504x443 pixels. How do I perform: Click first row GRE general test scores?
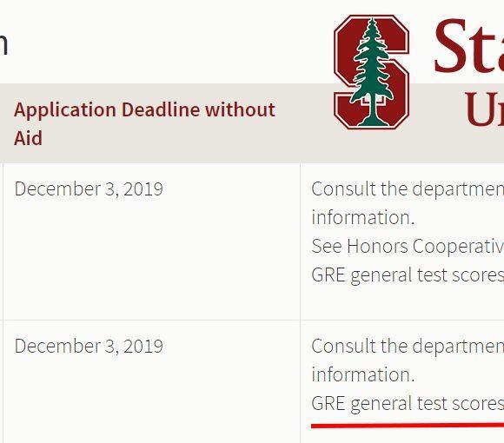point(408,275)
